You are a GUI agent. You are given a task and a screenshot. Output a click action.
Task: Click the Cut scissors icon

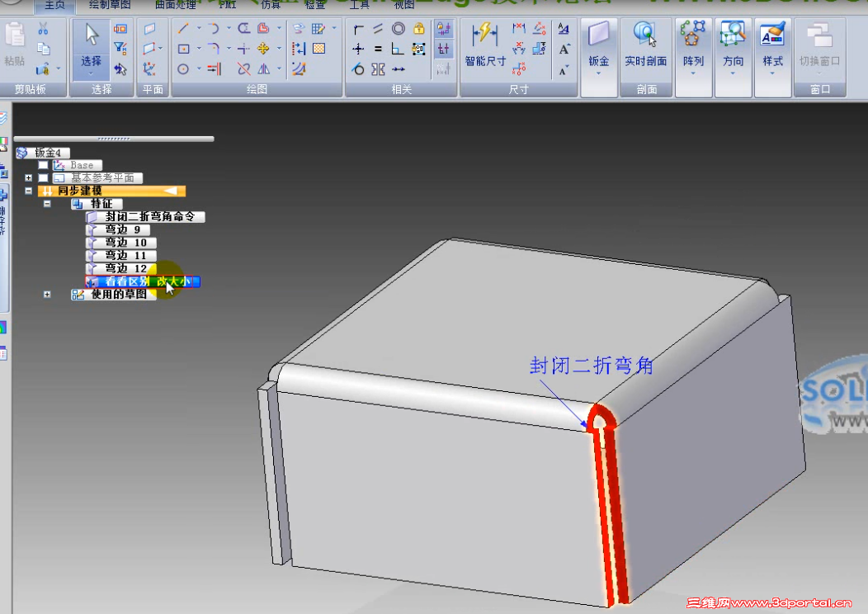(x=43, y=29)
